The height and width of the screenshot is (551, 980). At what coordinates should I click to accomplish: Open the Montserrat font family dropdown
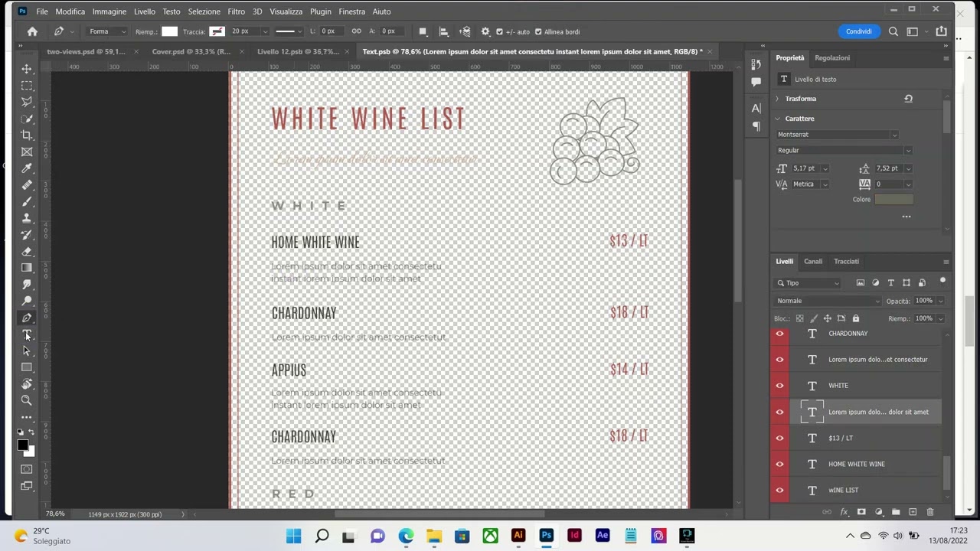pos(837,135)
